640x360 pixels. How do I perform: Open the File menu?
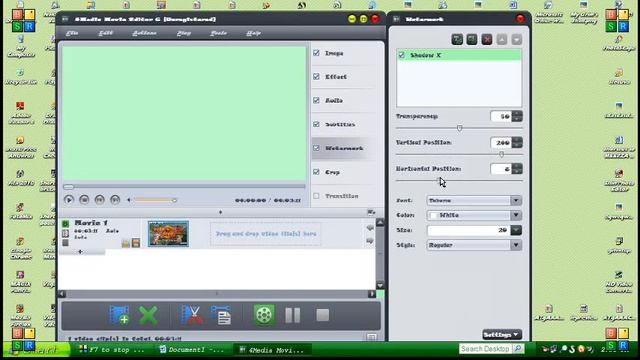[x=72, y=33]
